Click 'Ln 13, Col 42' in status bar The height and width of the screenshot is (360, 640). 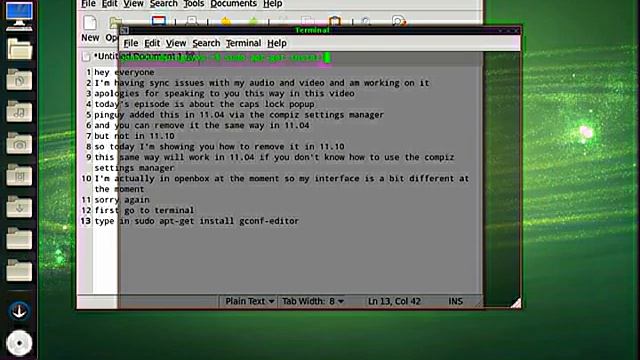click(394, 301)
